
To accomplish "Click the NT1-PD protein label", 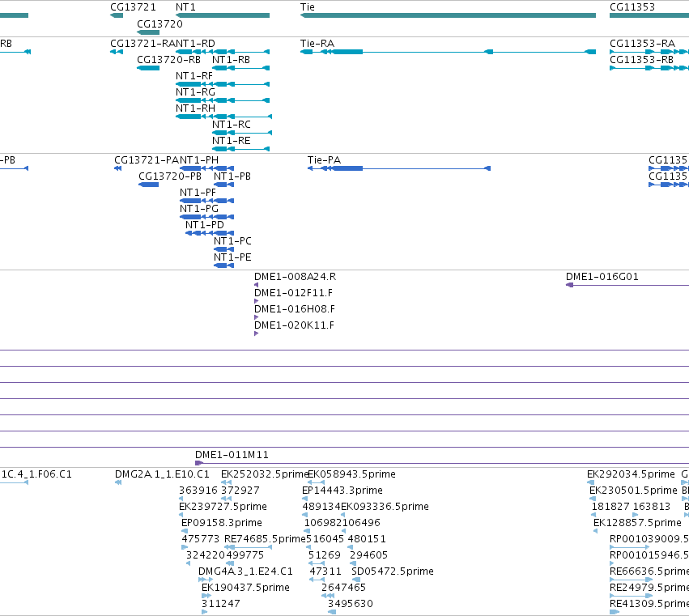I will click(x=205, y=225).
